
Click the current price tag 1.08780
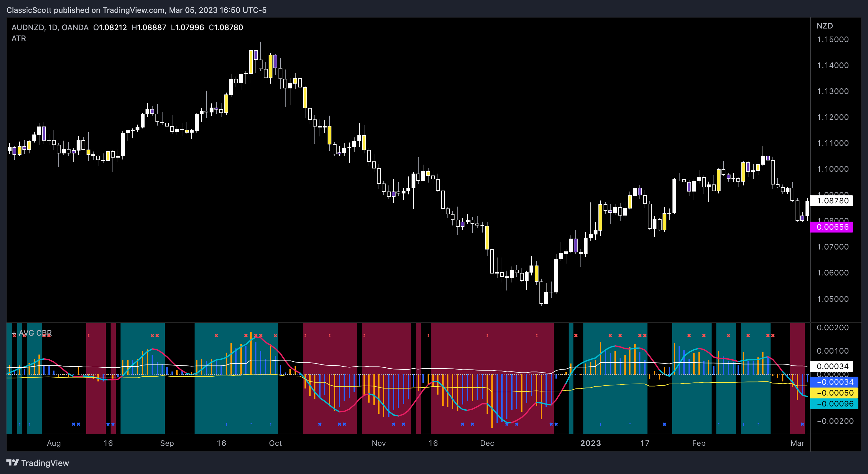coord(832,200)
